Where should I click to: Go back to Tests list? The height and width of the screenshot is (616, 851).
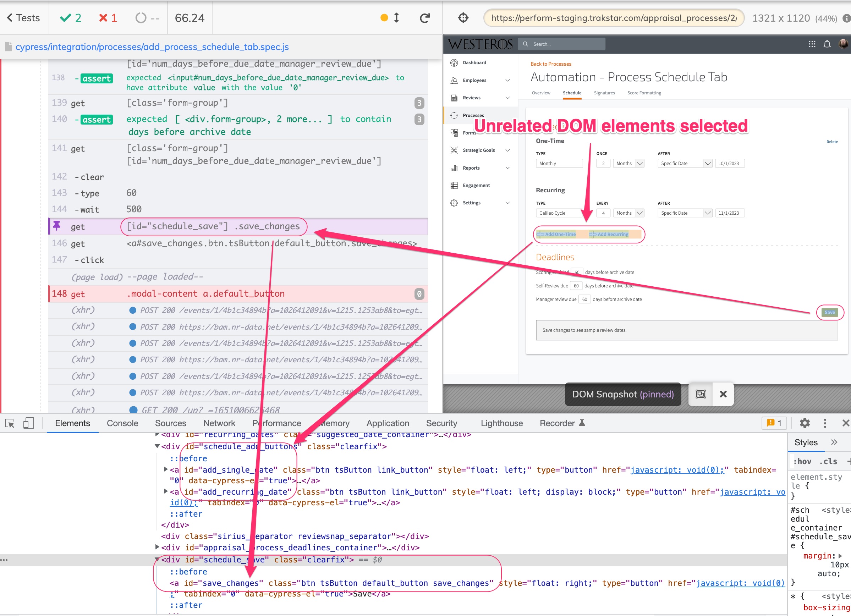tap(23, 18)
